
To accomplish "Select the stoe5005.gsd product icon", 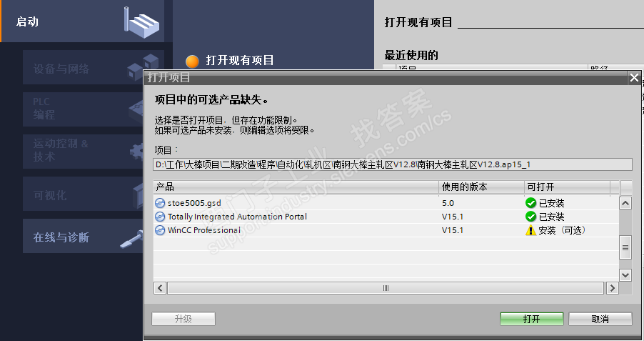I will pos(160,203).
